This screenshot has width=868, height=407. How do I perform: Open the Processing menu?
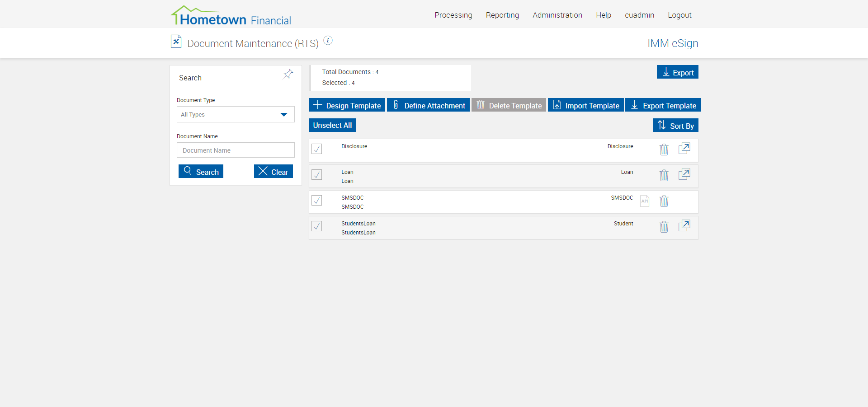pos(453,15)
